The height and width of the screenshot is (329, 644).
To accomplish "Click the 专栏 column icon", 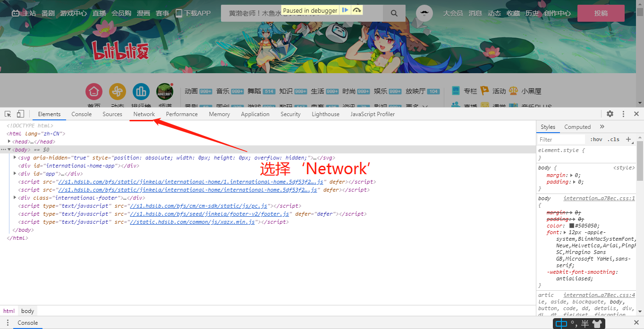I will [x=456, y=91].
